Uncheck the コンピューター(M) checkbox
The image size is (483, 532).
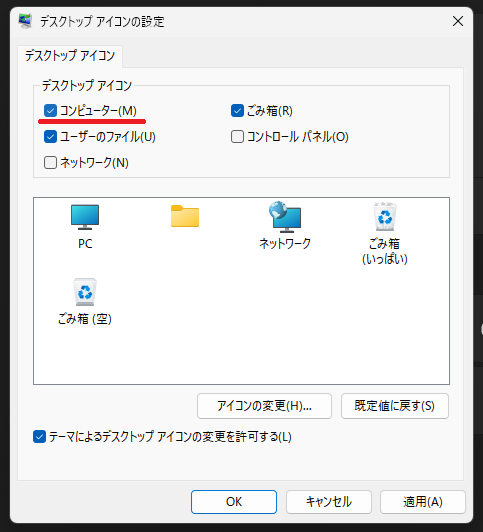(50, 111)
